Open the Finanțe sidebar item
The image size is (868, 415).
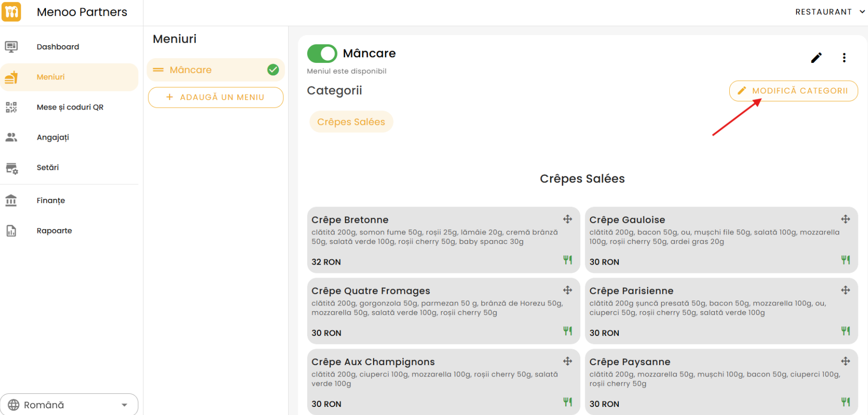pos(51,200)
